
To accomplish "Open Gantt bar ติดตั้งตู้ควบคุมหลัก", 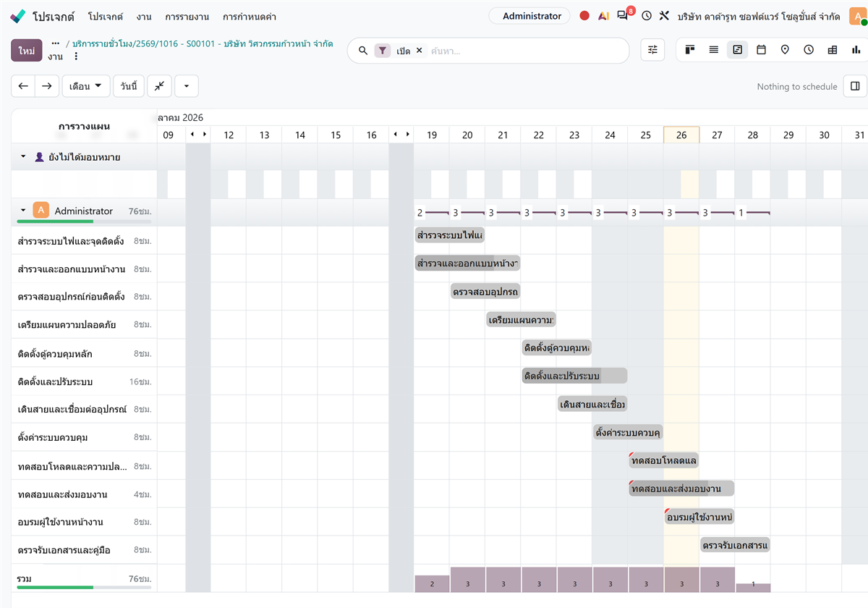I will click(556, 347).
